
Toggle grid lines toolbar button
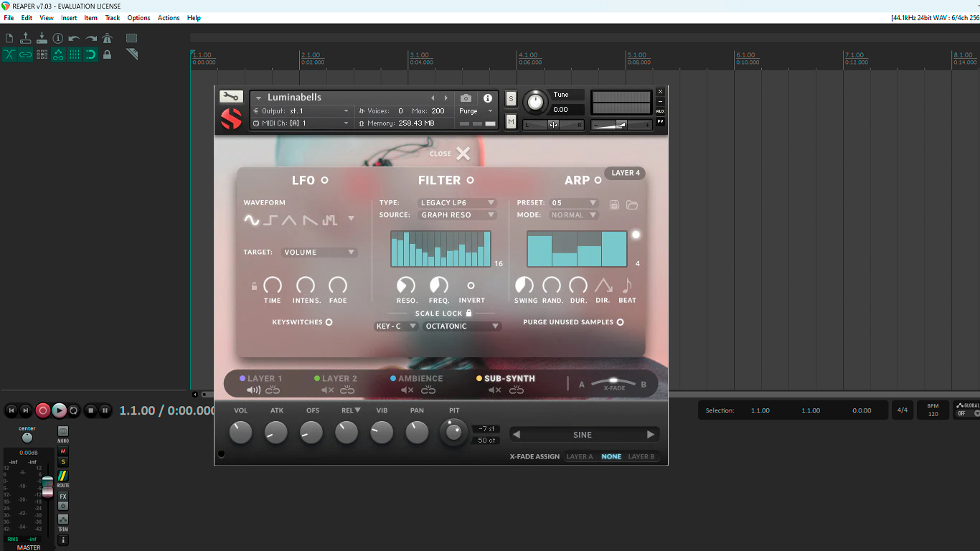click(x=75, y=55)
